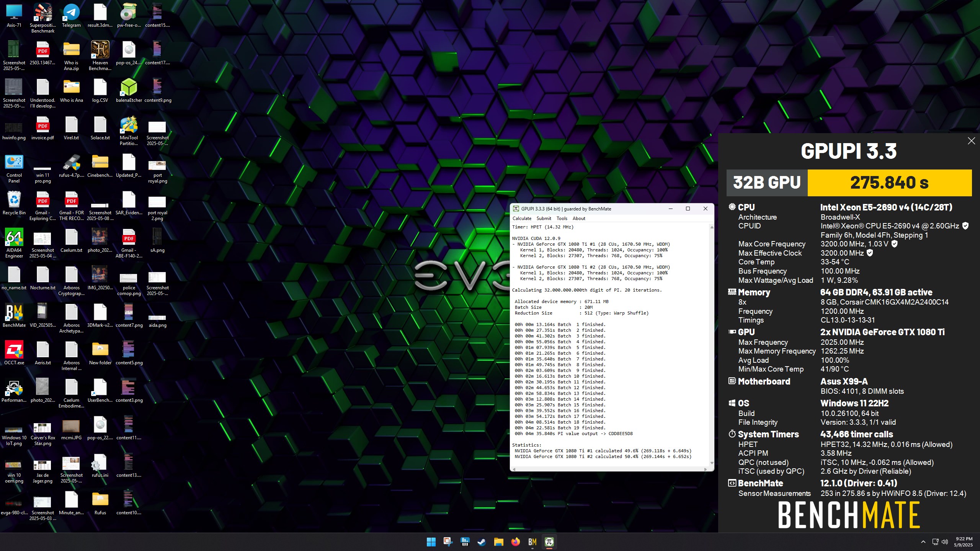980x551 pixels.
Task: Select the UserBench shortcut file
Action: (x=100, y=391)
